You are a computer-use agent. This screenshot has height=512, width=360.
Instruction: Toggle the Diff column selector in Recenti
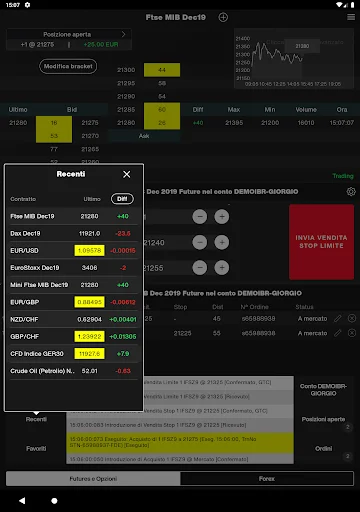pyautogui.click(x=122, y=199)
